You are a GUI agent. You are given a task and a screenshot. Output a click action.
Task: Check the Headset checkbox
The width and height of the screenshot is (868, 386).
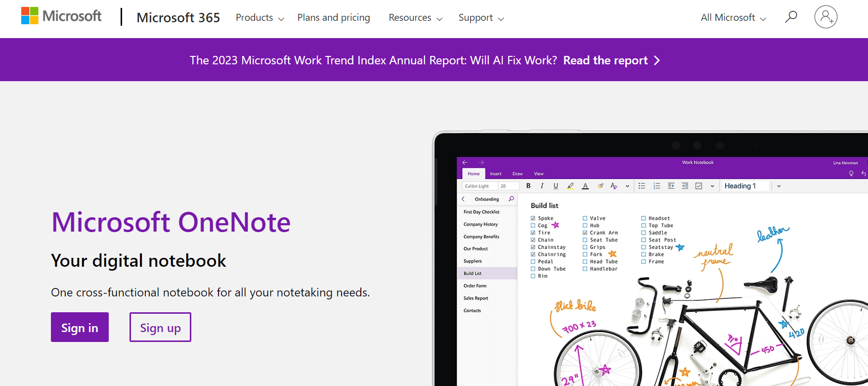coord(644,218)
